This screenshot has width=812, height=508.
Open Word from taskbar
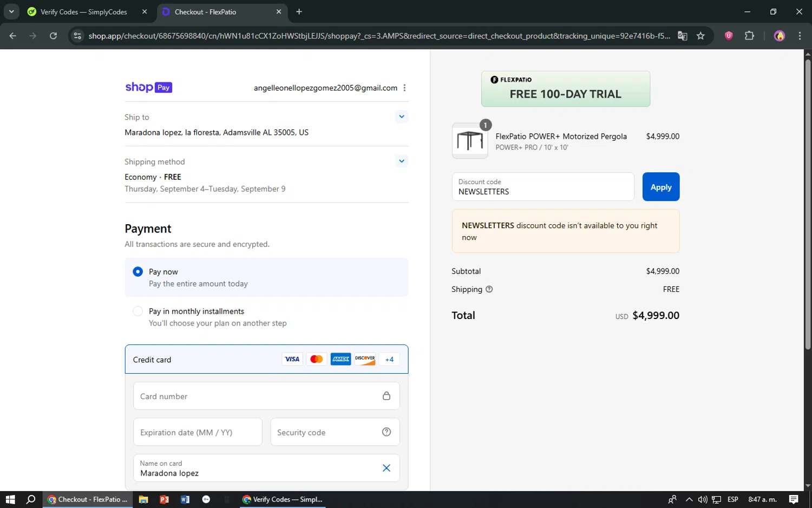coord(185,499)
